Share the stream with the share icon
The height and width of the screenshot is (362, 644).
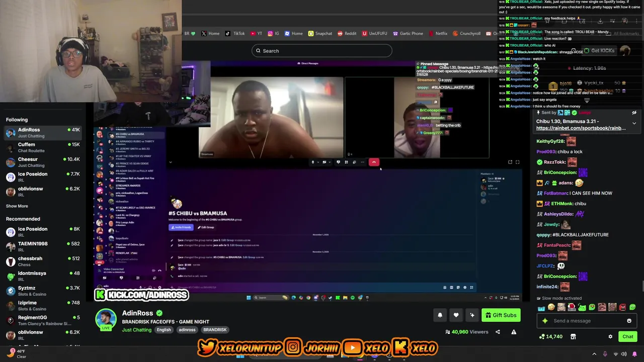(498, 332)
